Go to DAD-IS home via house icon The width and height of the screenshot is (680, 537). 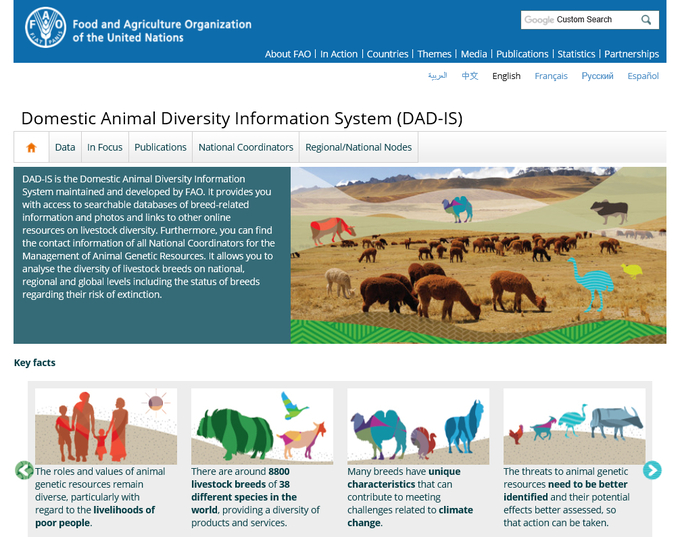pos(31,147)
